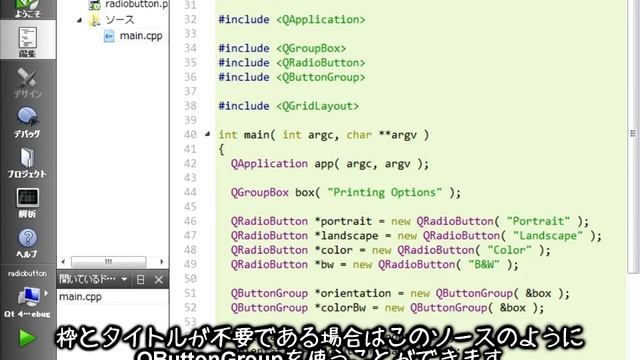
Task: Click the "B&W" string literal
Action: pyautogui.click(x=484, y=264)
